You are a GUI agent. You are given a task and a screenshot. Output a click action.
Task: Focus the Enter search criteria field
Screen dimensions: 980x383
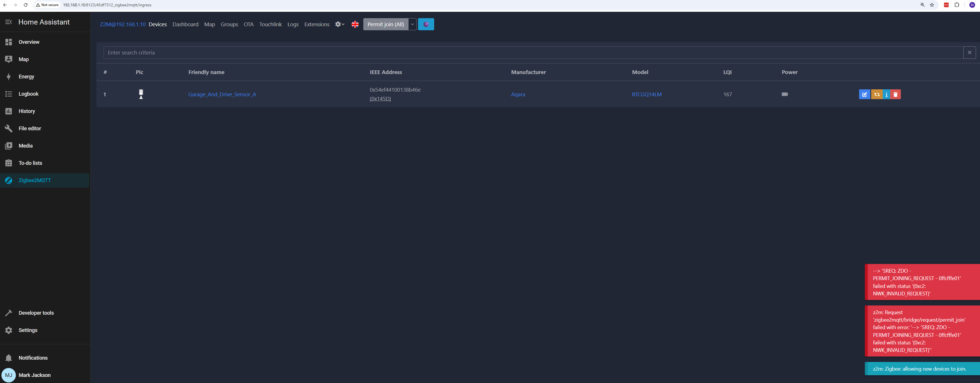(533, 52)
